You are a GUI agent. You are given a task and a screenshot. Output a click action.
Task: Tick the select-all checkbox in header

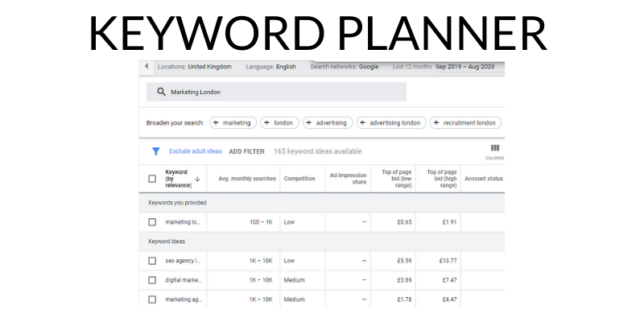coord(152,179)
